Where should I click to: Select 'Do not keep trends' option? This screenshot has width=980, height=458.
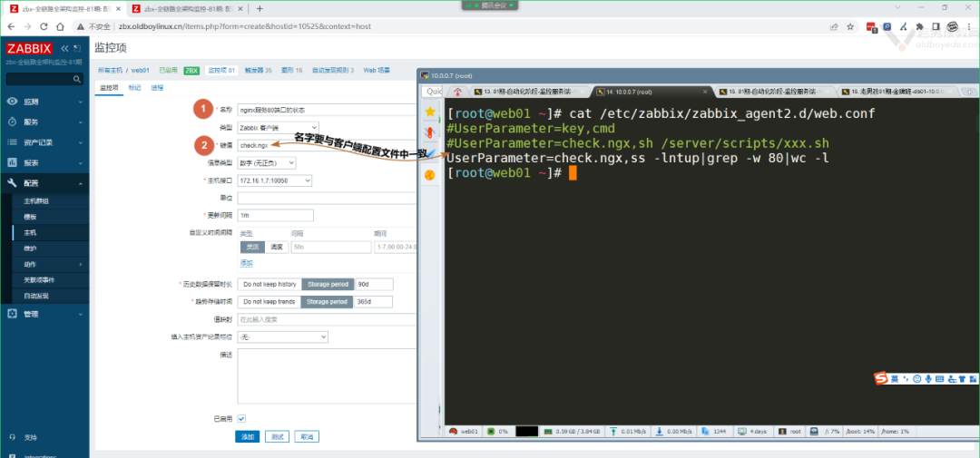269,302
